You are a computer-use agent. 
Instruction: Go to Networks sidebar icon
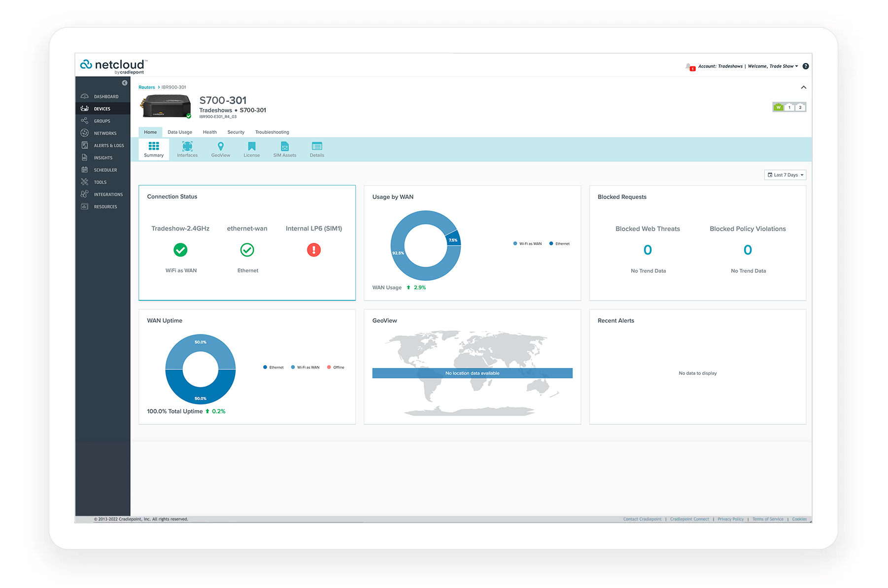(x=85, y=133)
